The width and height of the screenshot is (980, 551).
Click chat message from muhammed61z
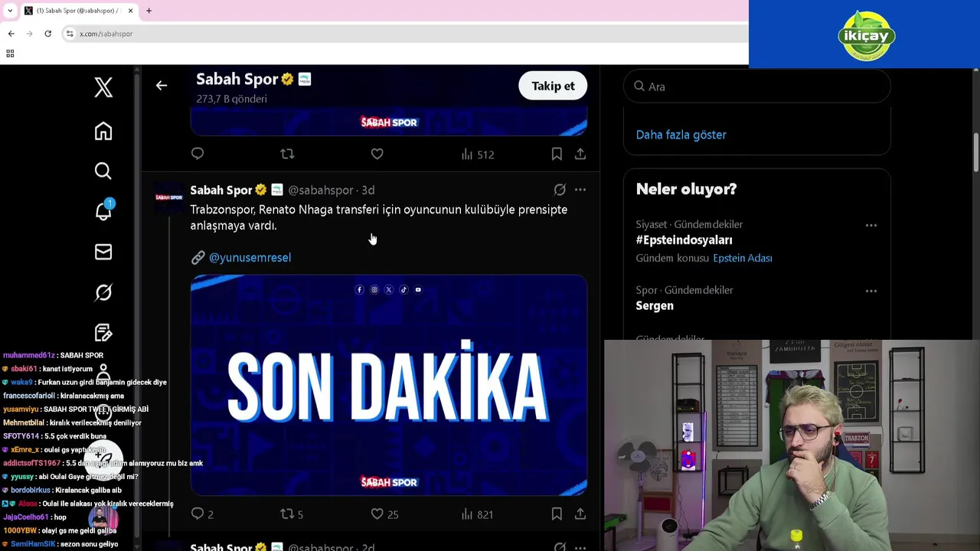(53, 356)
